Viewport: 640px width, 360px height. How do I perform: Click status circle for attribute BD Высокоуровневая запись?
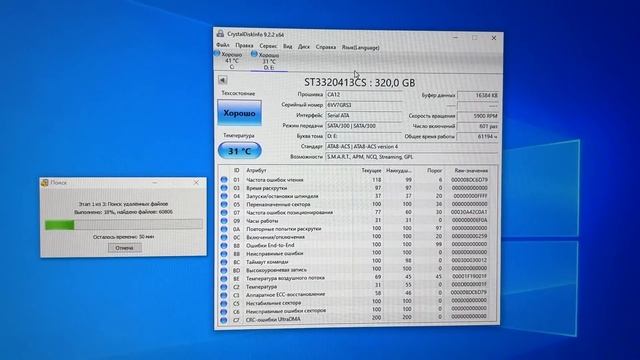tap(224, 270)
